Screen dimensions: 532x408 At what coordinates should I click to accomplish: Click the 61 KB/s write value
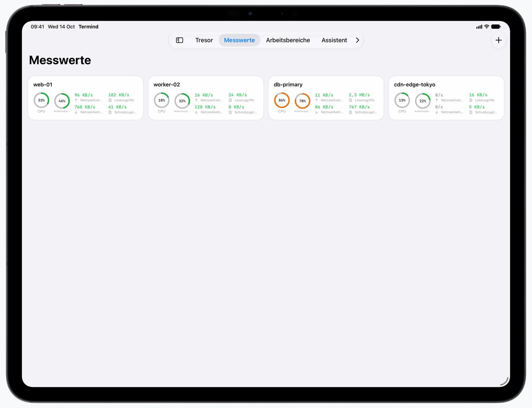[118, 107]
